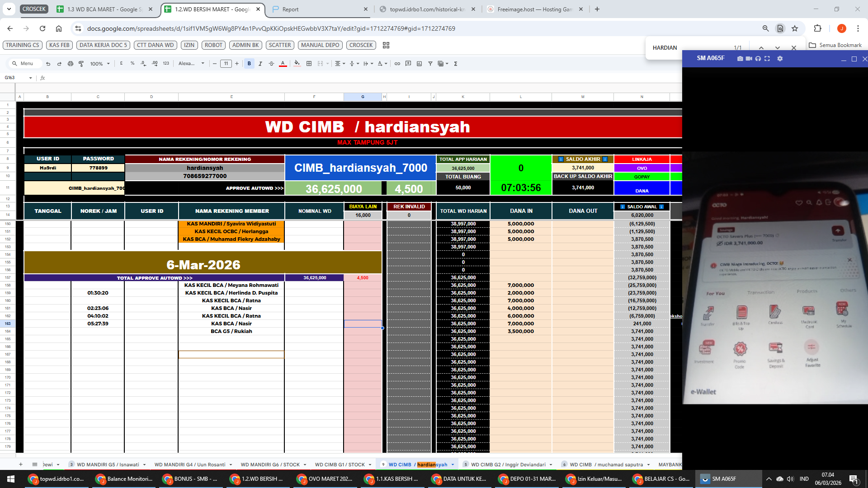This screenshot has height=488, width=868.
Task: Click the print icon in toolbar
Action: [x=70, y=64]
